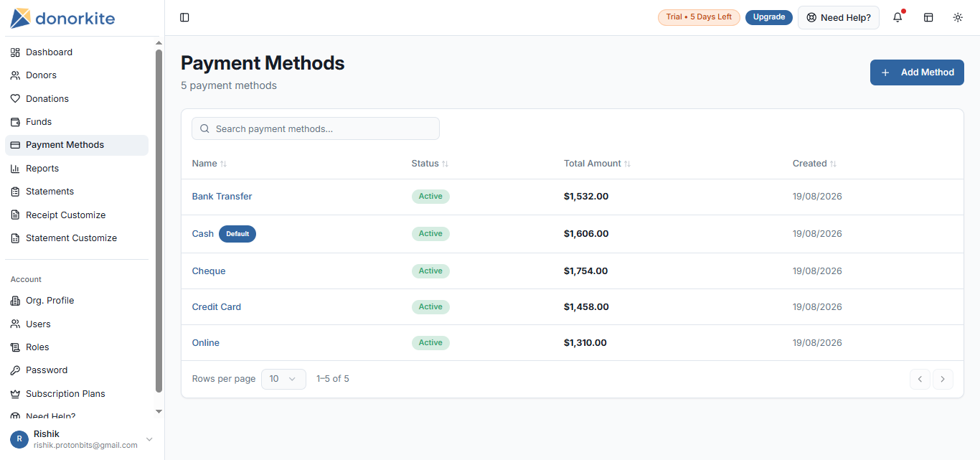This screenshot has width=980, height=460.
Task: Click the sidebar scroll up arrow
Action: 159,43
